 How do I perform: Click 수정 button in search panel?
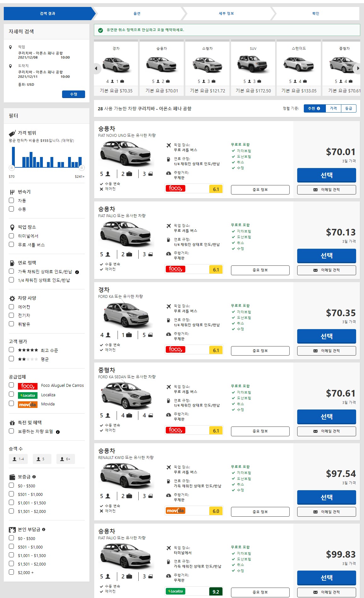[x=73, y=94]
